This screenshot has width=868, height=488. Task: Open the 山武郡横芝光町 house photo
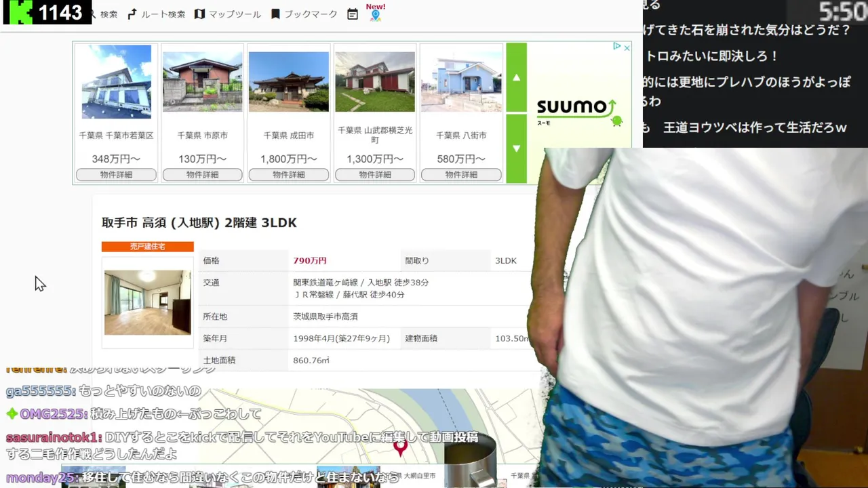tap(375, 82)
